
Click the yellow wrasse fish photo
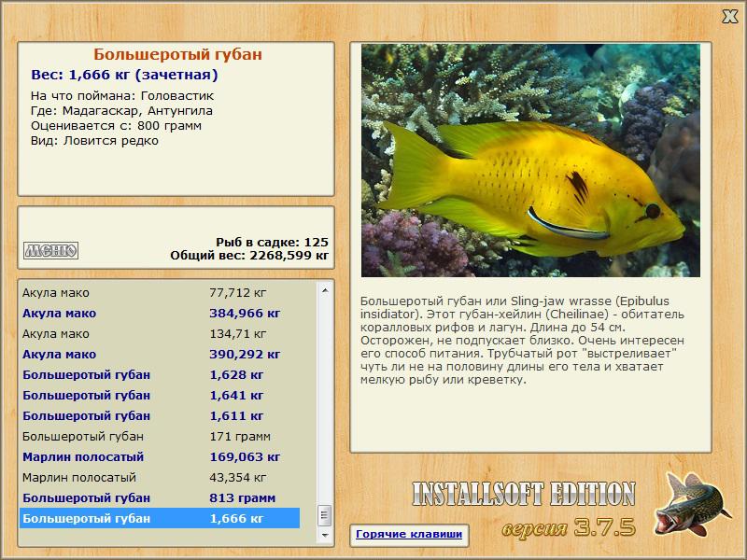(x=530, y=161)
